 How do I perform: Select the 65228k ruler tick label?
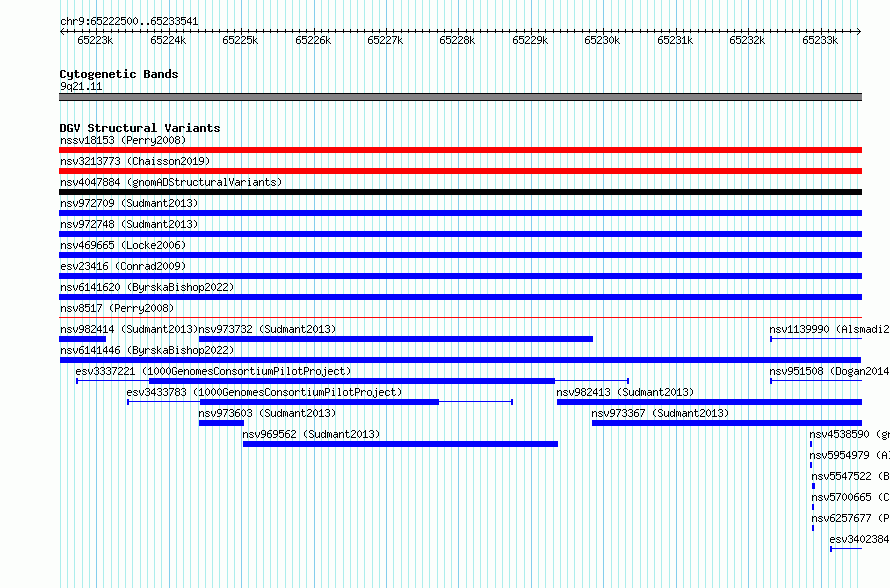pyautogui.click(x=457, y=40)
